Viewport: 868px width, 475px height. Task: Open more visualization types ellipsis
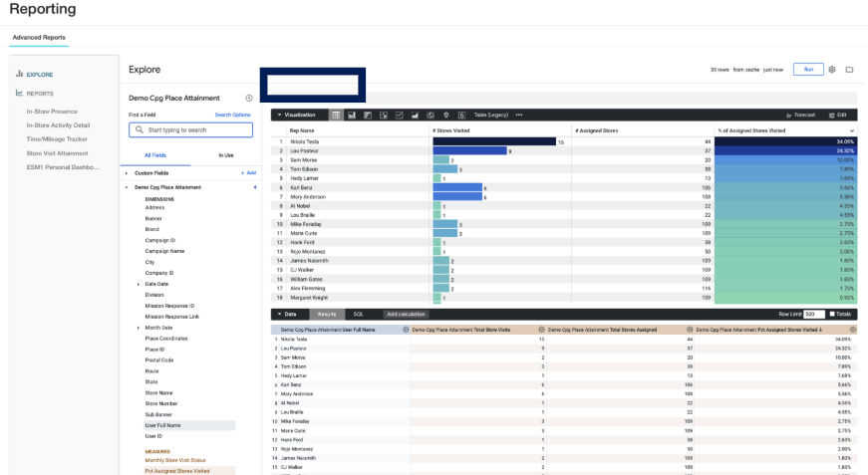pos(518,116)
